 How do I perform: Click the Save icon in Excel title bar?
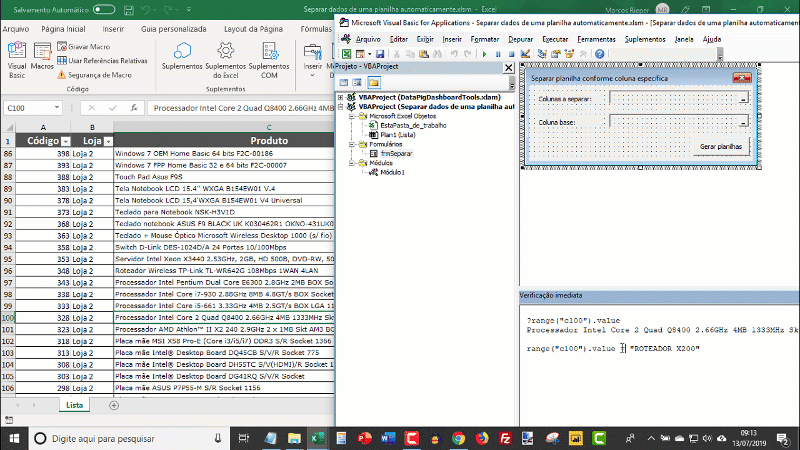[129, 9]
